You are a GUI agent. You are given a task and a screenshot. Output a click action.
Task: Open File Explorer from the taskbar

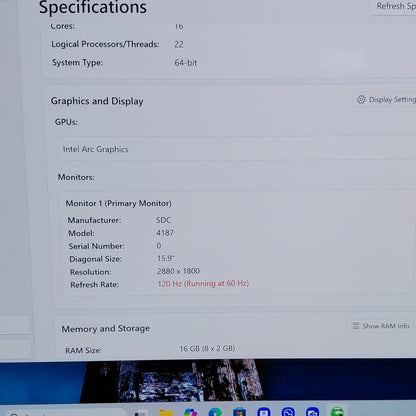(x=166, y=412)
